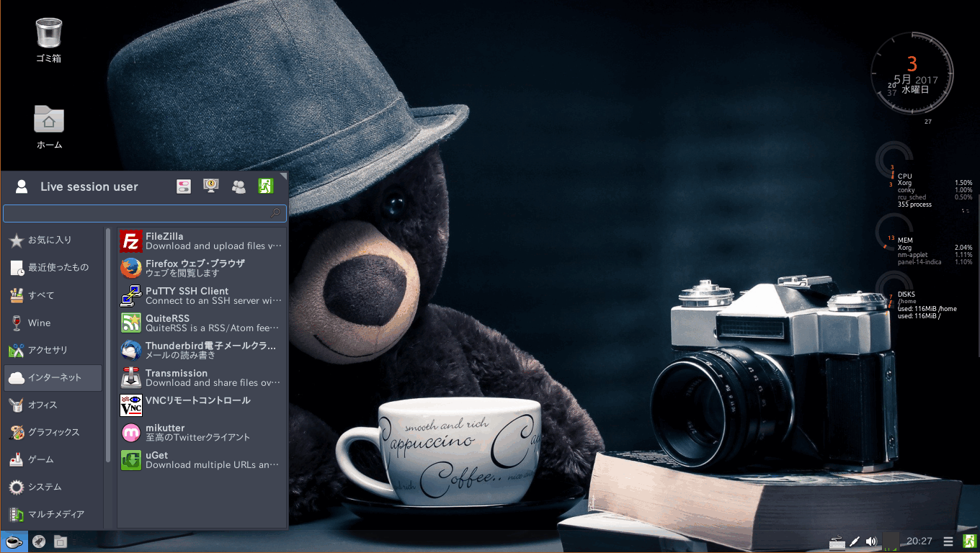
Task: Click the 20:27 clock on the taskbar
Action: coord(919,541)
